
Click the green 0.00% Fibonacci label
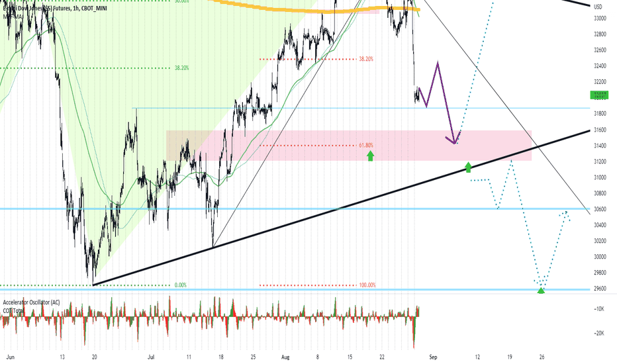pyautogui.click(x=181, y=285)
